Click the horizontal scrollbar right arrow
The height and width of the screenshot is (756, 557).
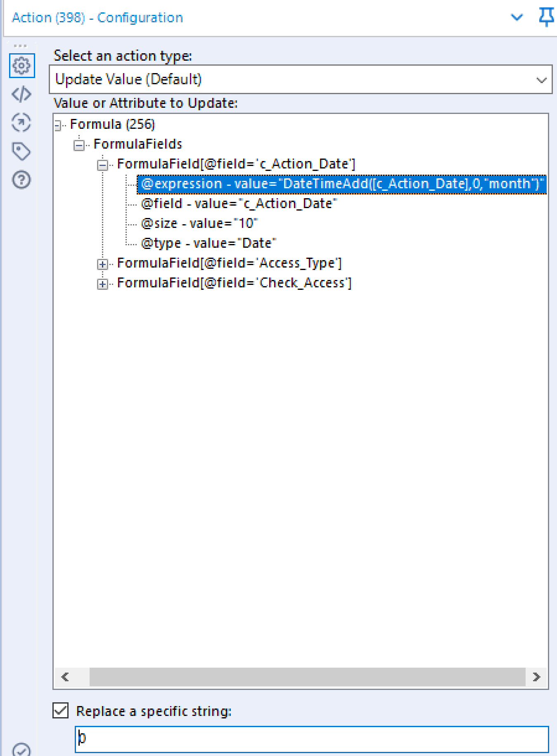pyautogui.click(x=536, y=677)
